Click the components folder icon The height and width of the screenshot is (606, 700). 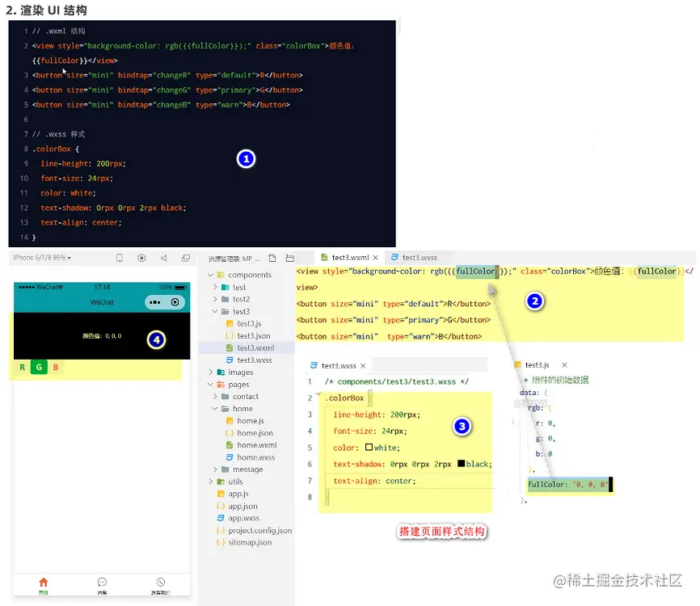[221, 275]
